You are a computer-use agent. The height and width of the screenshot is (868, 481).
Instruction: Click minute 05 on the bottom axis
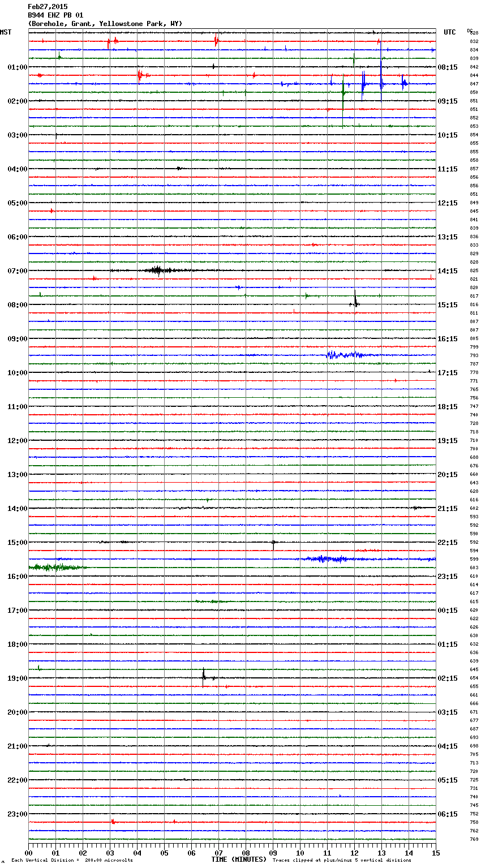tap(164, 853)
